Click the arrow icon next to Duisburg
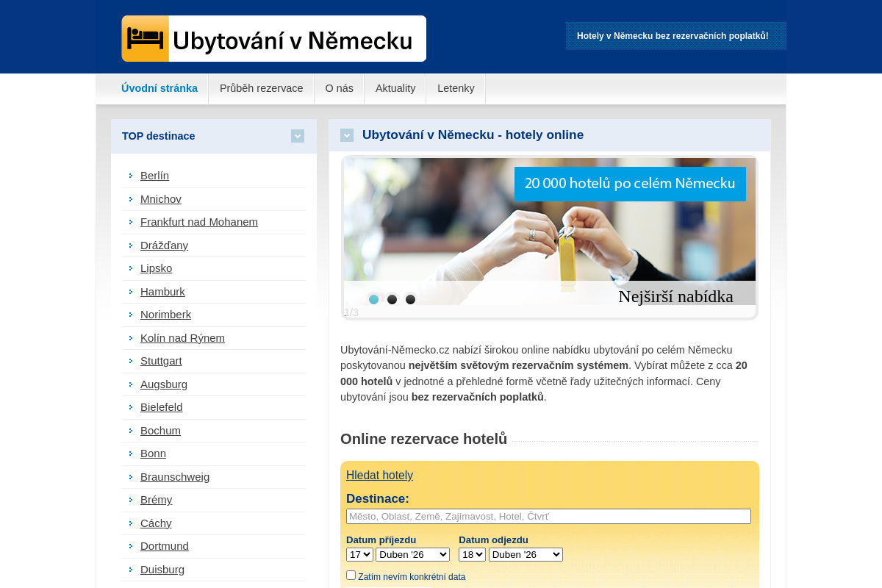Image resolution: width=882 pixels, height=588 pixels. (130, 570)
